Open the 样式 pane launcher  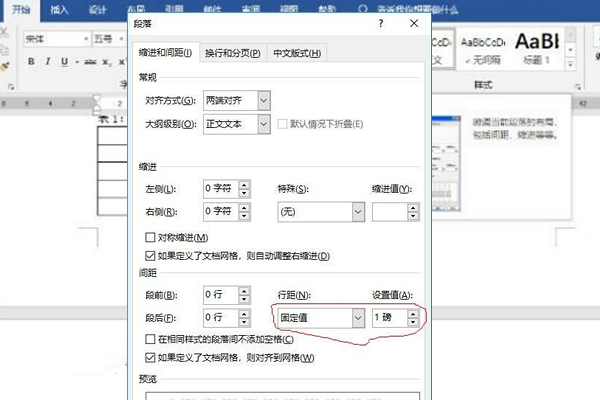(x=578, y=87)
